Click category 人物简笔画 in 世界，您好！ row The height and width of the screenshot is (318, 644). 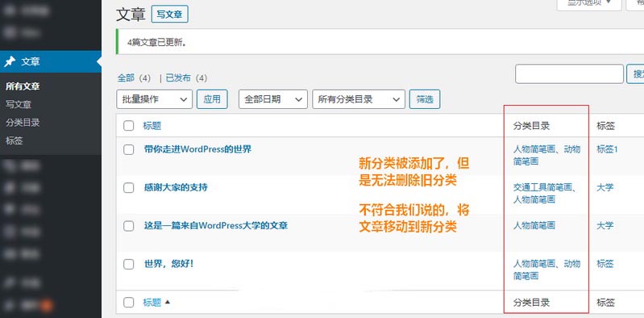click(x=534, y=263)
